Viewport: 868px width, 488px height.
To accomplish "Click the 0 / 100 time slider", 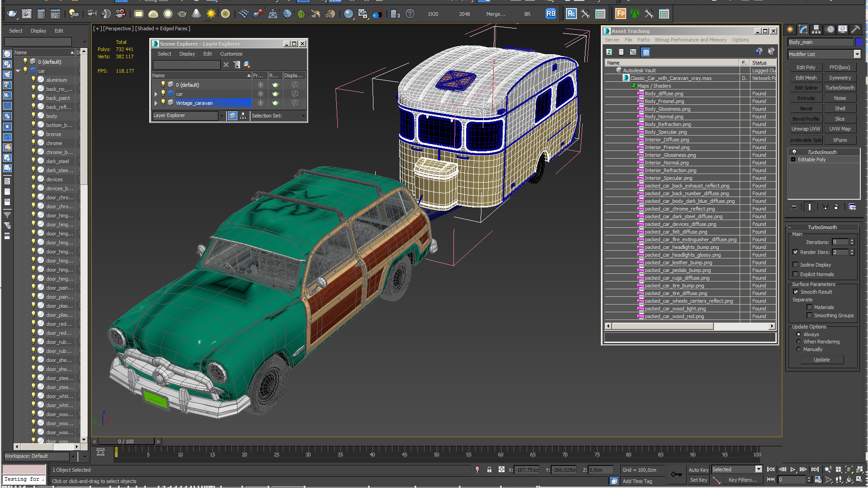I will click(126, 441).
